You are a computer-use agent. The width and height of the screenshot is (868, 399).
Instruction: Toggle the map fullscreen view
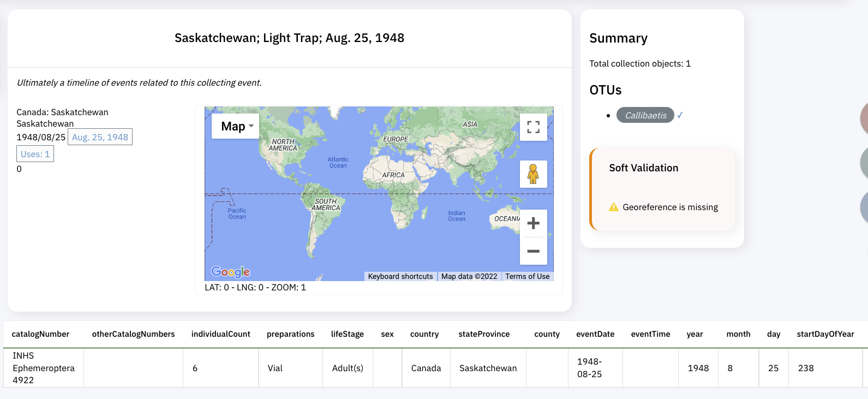(533, 127)
